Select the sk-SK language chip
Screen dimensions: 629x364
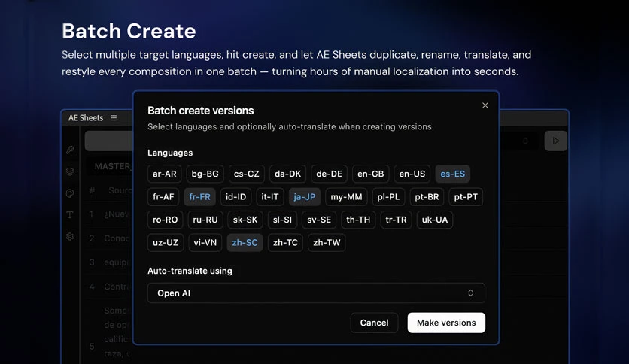245,220
